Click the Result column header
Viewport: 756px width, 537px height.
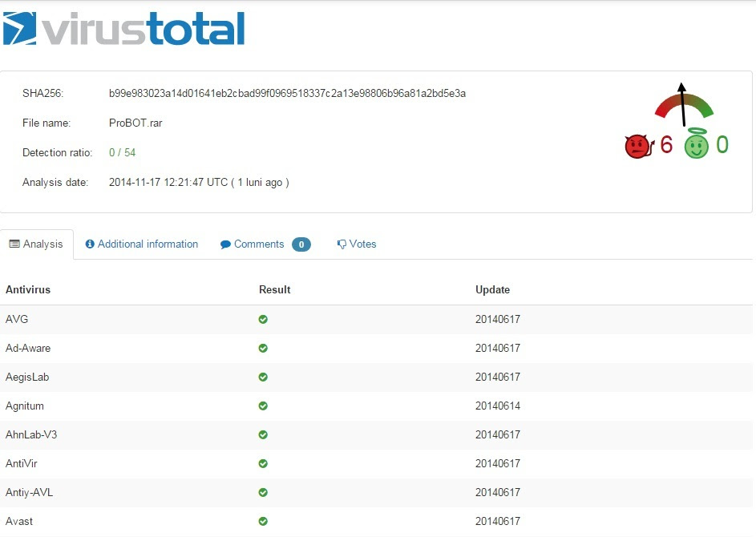click(x=275, y=289)
